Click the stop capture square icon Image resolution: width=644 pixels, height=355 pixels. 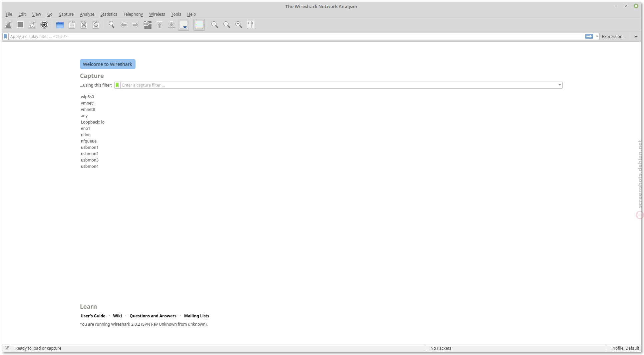(20, 25)
